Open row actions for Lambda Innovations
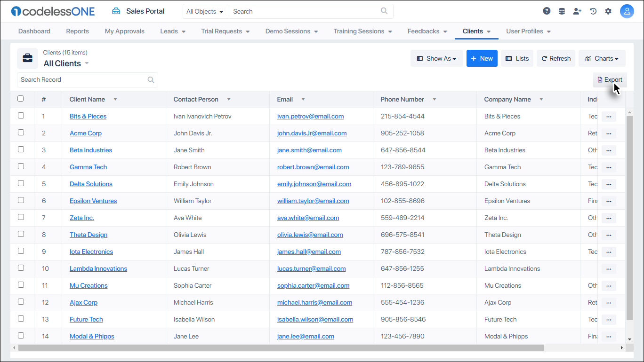 point(609,269)
